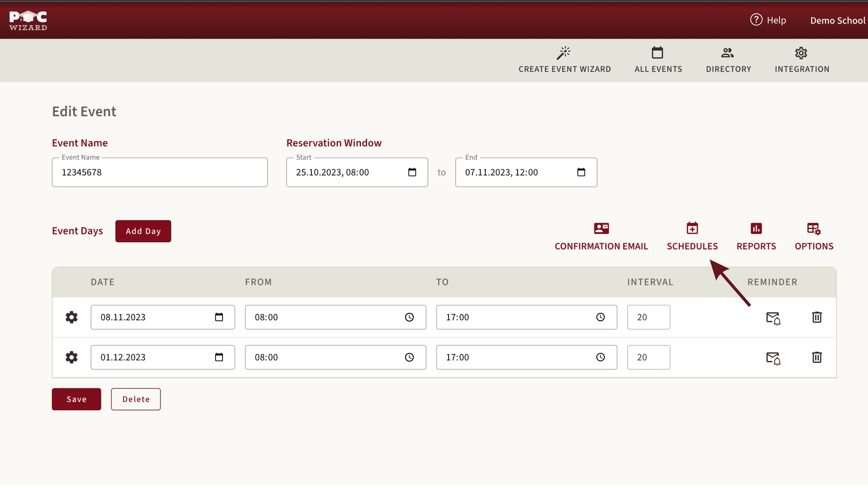Screen dimensions: 868x488
Task: Click the Save button
Action: point(76,399)
